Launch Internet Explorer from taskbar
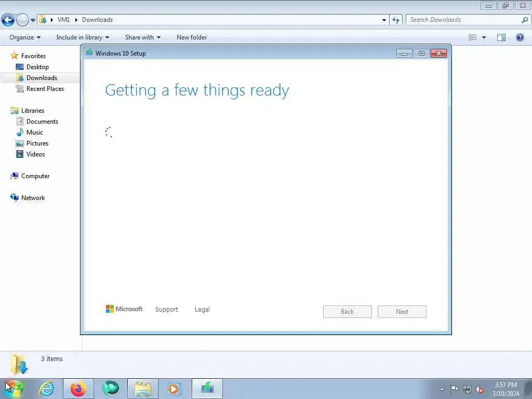Image resolution: width=532 pixels, height=399 pixels. [46, 389]
